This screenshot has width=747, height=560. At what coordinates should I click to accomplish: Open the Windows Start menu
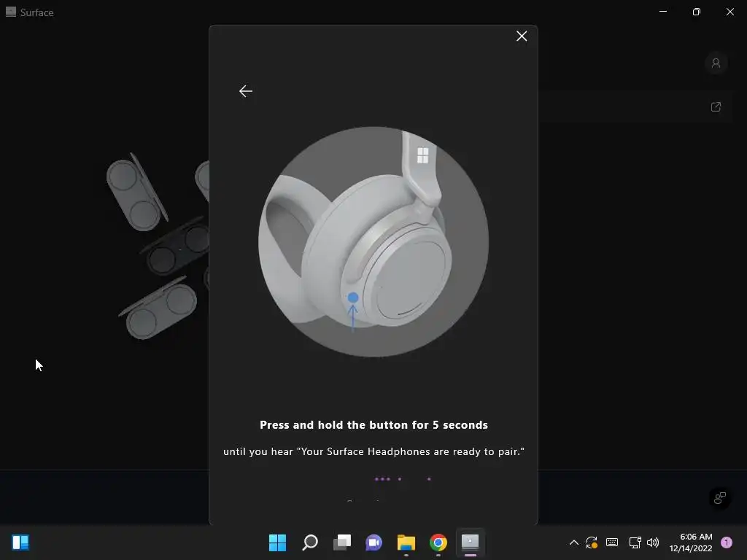[277, 542]
